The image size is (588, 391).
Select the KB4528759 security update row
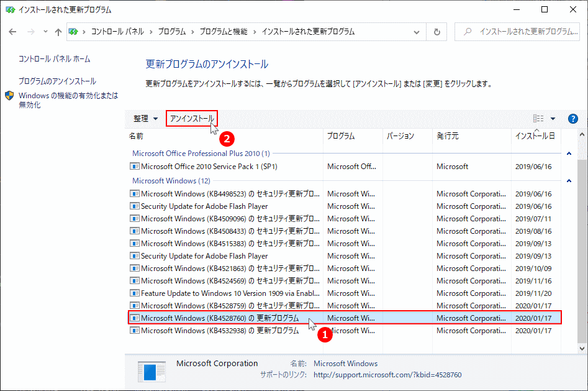[x=345, y=305]
